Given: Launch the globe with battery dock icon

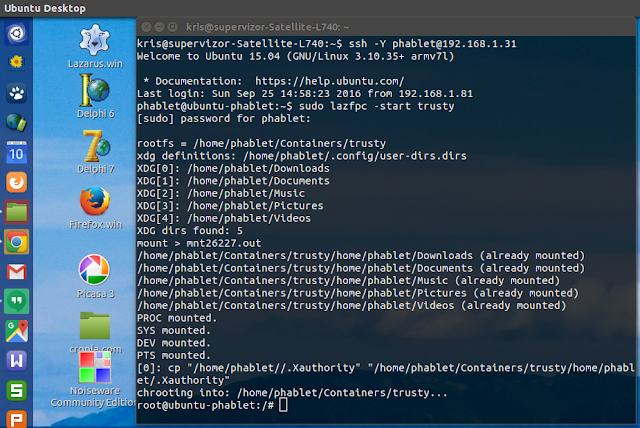Looking at the screenshot, I should pyautogui.click(x=16, y=122).
